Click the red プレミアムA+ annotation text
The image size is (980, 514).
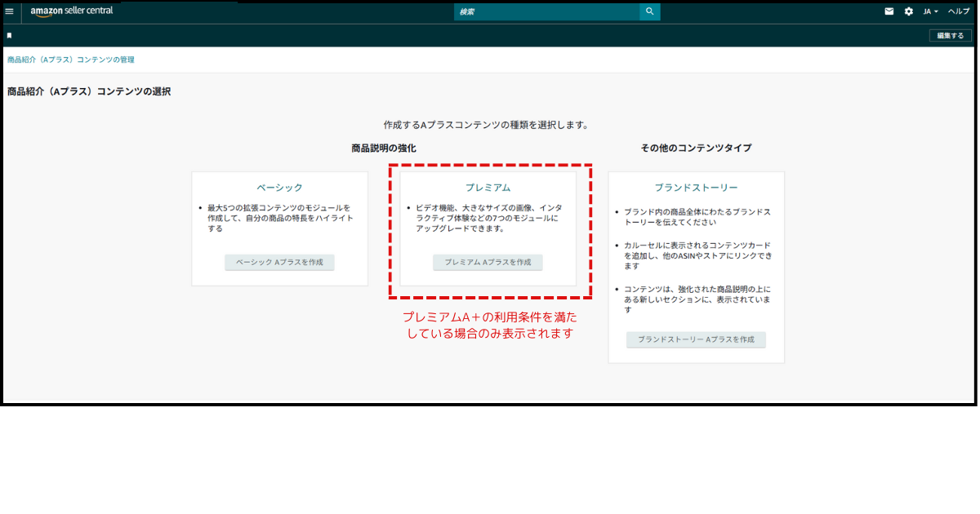click(x=489, y=325)
